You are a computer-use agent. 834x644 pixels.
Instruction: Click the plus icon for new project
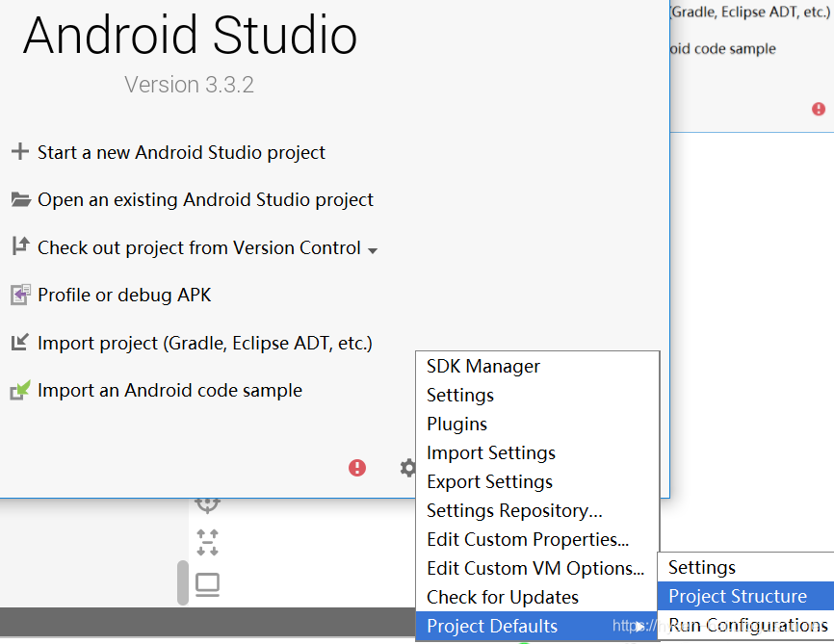pyautogui.click(x=20, y=151)
